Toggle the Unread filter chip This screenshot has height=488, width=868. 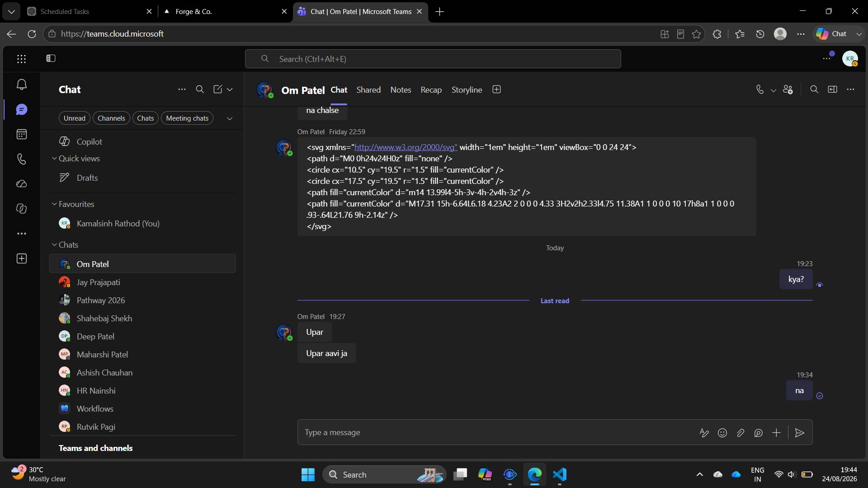(x=75, y=118)
